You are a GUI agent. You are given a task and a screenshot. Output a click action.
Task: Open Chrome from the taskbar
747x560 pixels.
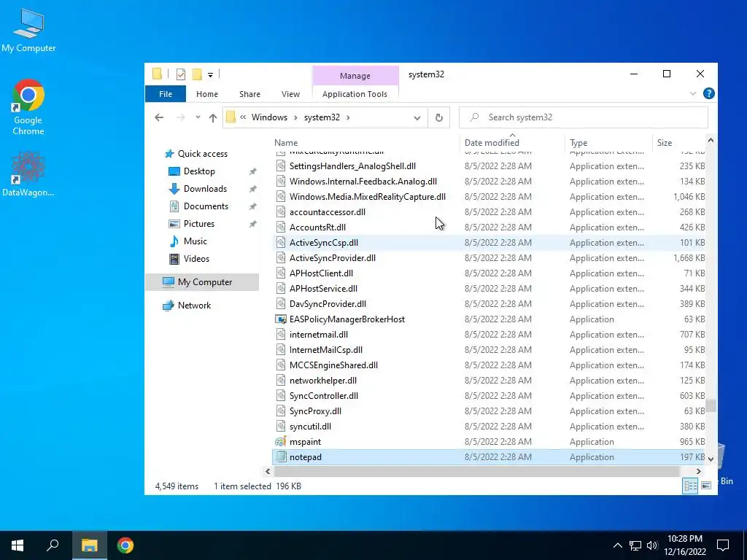[125, 545]
